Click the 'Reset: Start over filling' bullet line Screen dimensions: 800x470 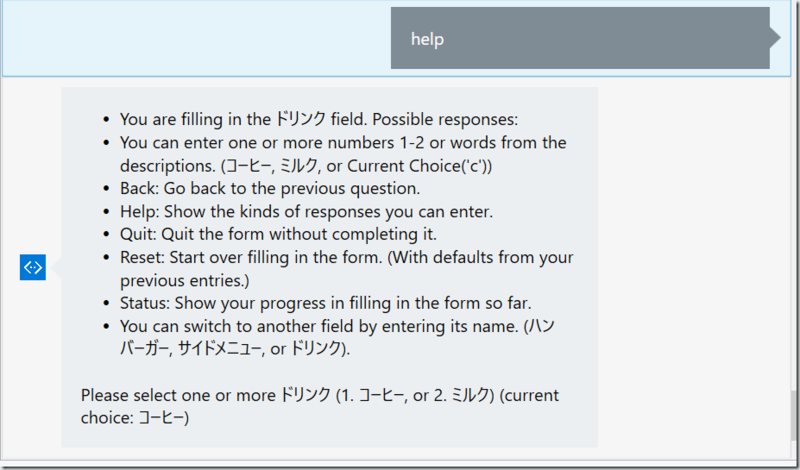pyautogui.click(x=347, y=268)
